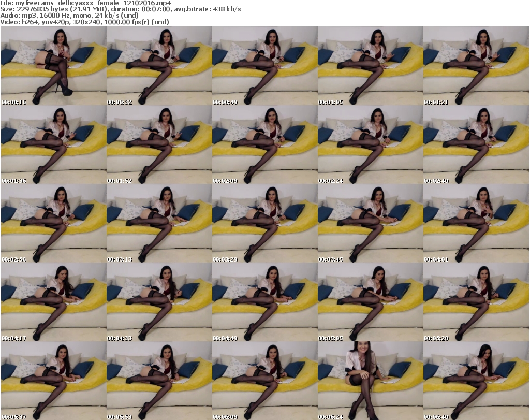Open the thumbnail at 00:03:29
Image resolution: width=530 pixels, height=420 pixels.
tap(264, 224)
